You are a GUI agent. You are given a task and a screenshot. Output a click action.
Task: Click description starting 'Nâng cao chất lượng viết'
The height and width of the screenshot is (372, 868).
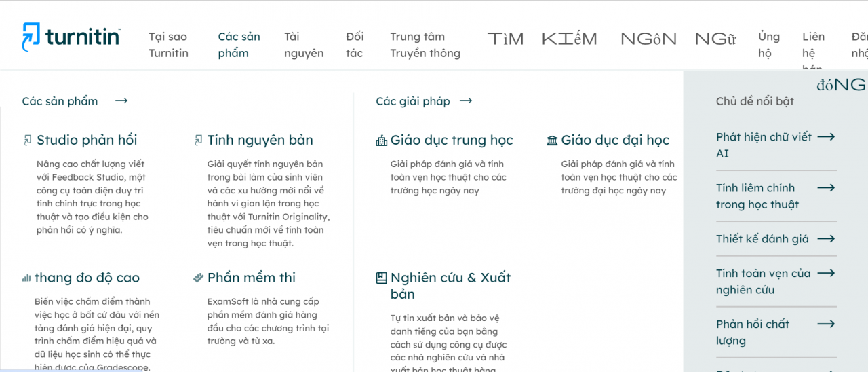[92, 197]
